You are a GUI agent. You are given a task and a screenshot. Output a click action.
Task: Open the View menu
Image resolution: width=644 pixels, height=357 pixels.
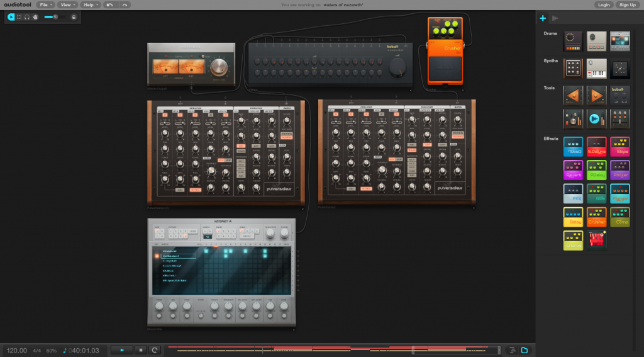[68, 5]
